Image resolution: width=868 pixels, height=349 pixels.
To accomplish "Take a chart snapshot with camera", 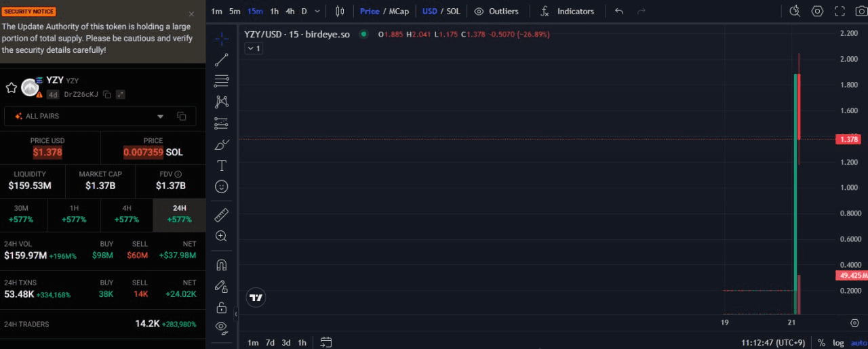I will 861,11.
